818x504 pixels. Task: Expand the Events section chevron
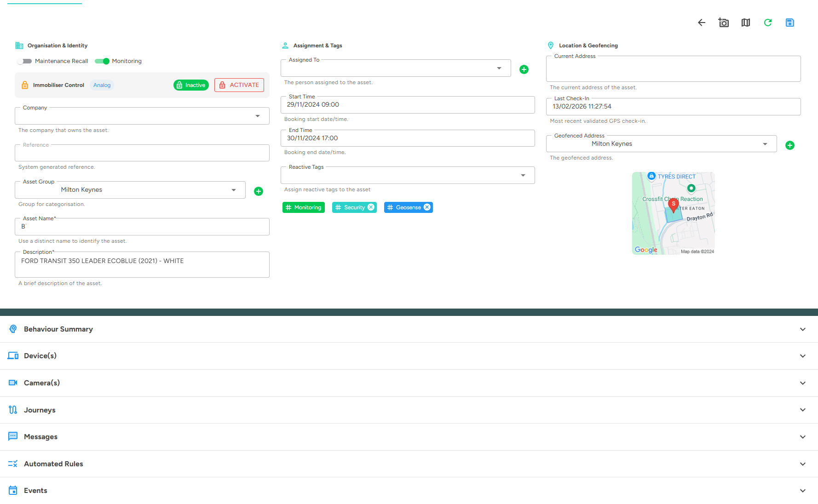click(803, 491)
